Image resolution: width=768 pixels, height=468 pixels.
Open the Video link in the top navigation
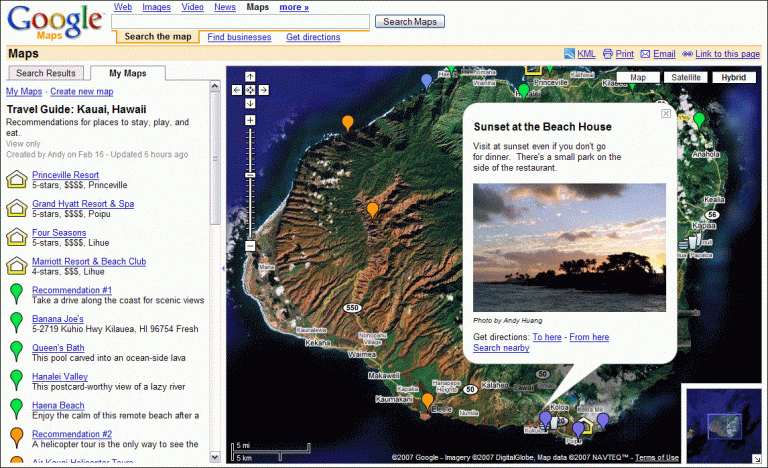(x=192, y=7)
